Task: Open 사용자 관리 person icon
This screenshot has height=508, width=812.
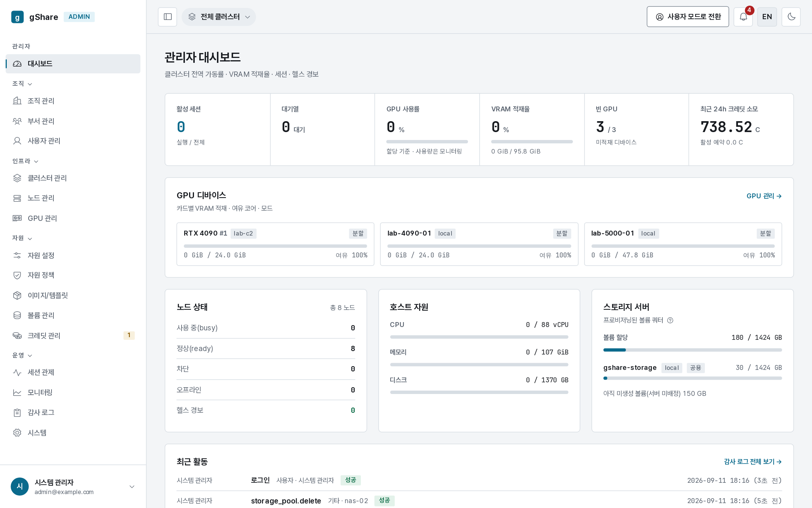Action: (17, 141)
